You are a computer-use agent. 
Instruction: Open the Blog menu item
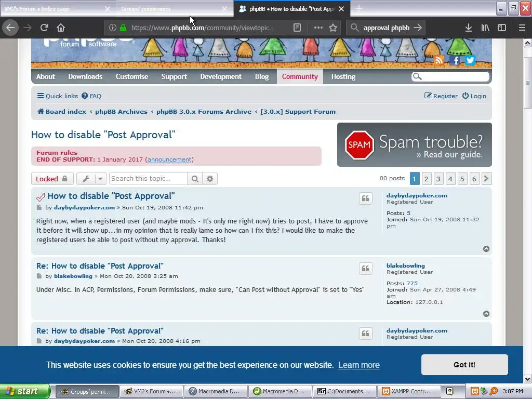click(x=262, y=77)
